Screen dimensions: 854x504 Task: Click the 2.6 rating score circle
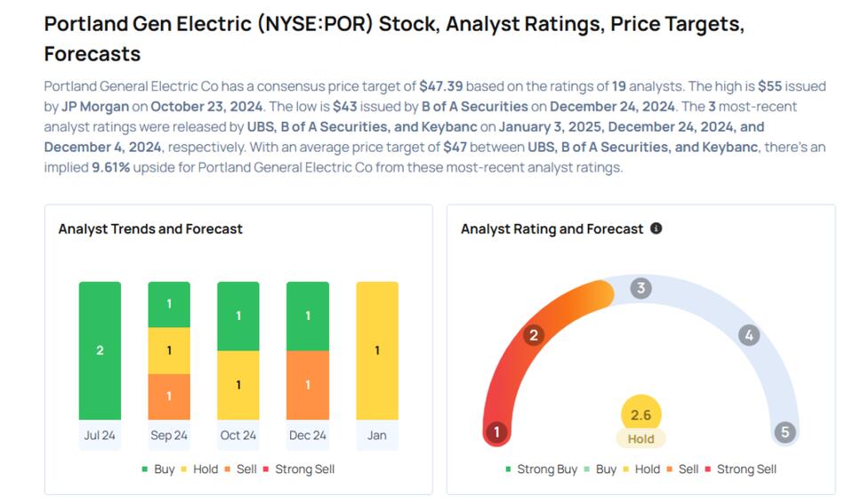tap(640, 414)
